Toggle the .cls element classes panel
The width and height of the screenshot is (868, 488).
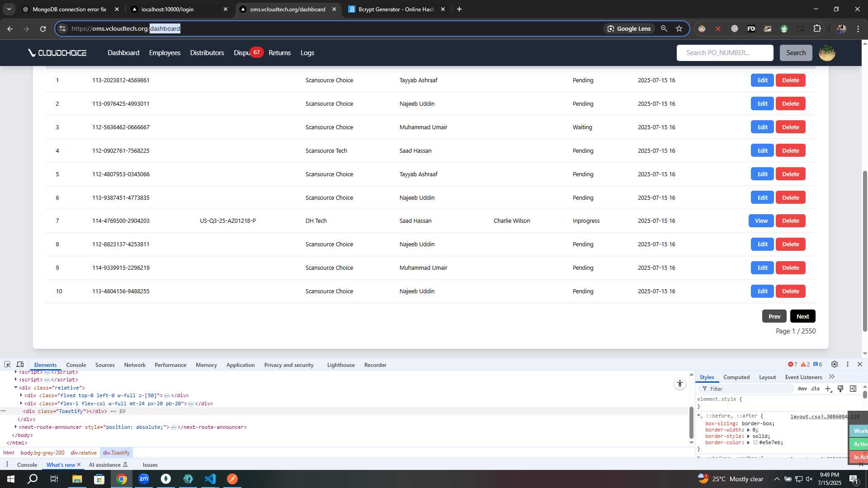pyautogui.click(x=815, y=389)
